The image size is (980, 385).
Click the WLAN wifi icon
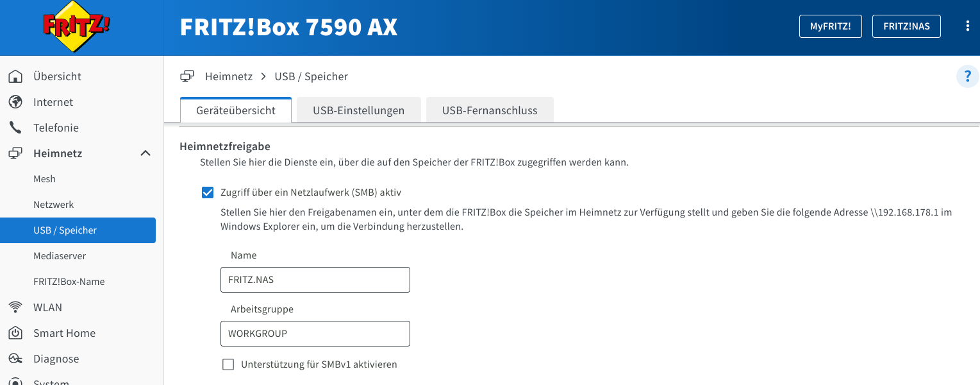point(15,307)
